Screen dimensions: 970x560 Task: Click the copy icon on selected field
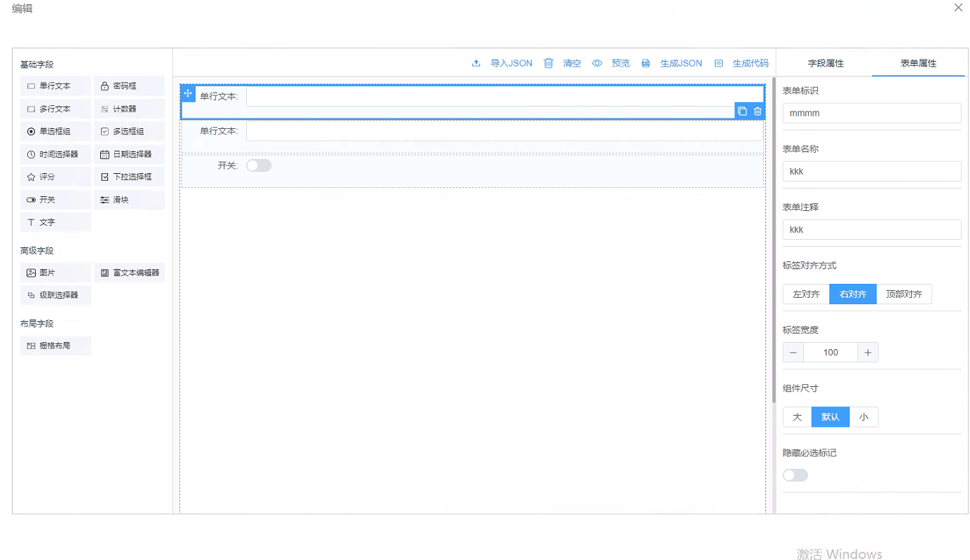point(742,111)
